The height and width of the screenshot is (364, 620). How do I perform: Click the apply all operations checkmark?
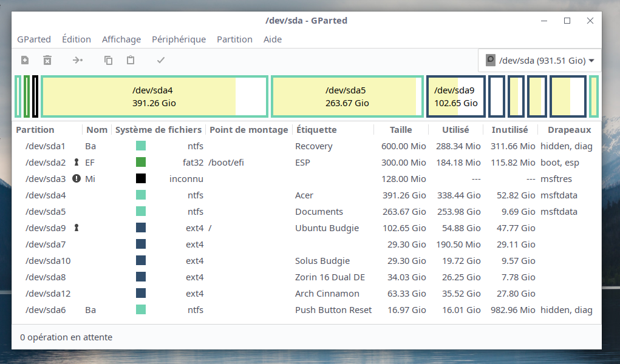pyautogui.click(x=161, y=60)
